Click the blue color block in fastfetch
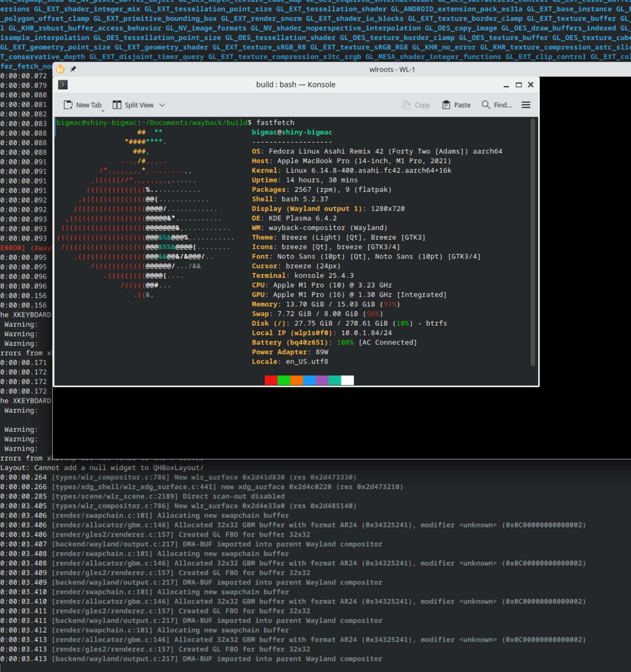Image resolution: width=631 pixels, height=672 pixels. [309, 380]
